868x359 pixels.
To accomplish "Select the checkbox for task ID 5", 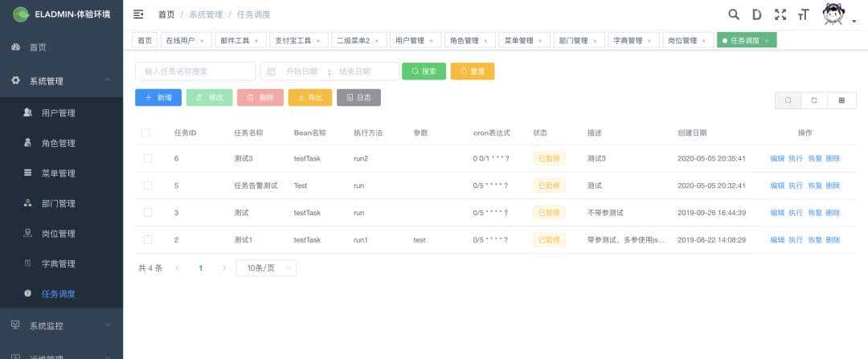I will [148, 186].
